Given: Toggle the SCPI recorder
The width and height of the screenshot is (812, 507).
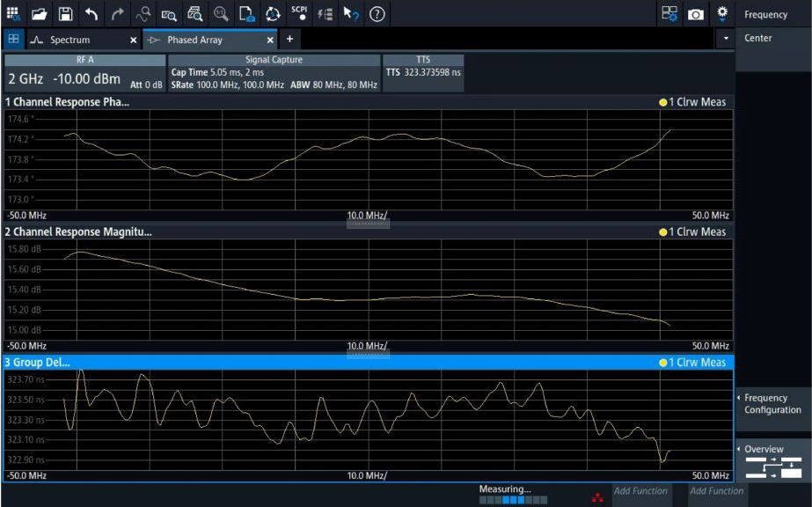Looking at the screenshot, I should coord(299,13).
